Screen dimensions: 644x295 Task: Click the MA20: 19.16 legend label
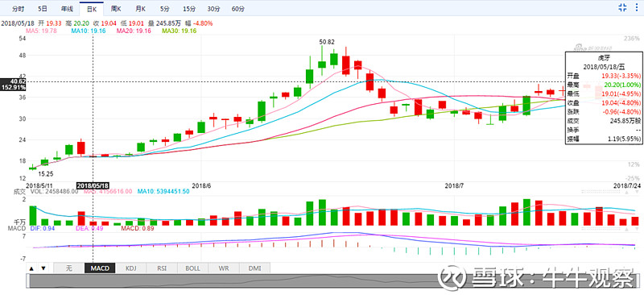[x=134, y=31]
